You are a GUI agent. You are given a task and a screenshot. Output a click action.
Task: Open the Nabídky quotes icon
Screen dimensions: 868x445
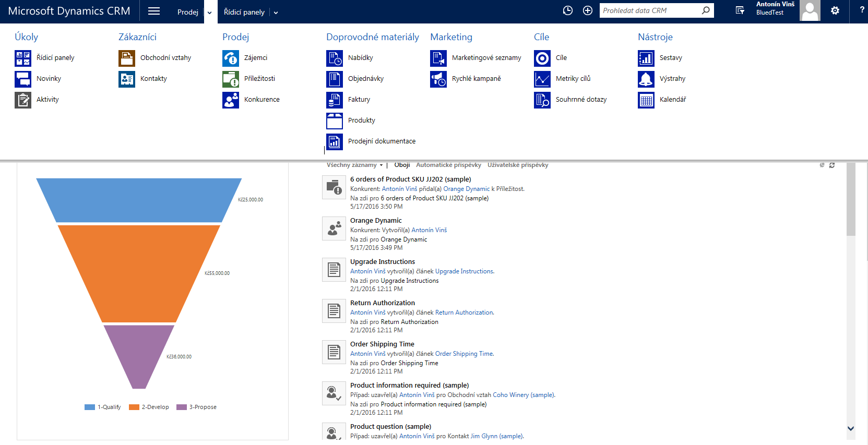pyautogui.click(x=335, y=58)
